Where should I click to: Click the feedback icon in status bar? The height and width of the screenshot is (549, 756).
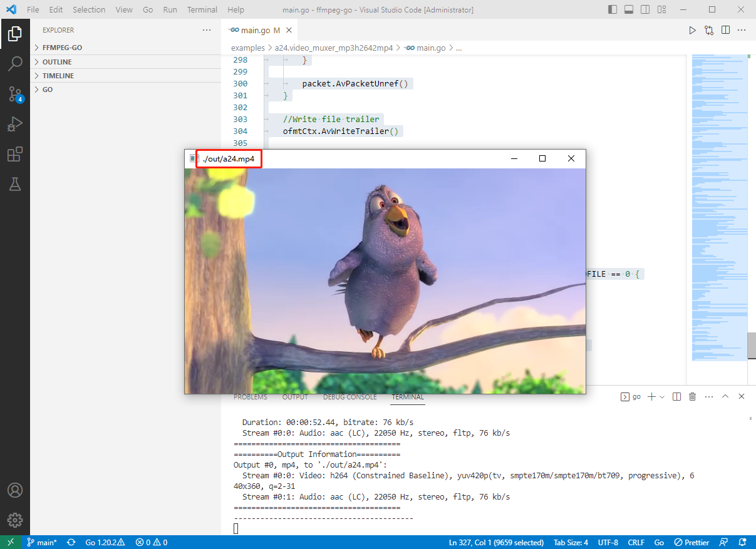point(724,542)
